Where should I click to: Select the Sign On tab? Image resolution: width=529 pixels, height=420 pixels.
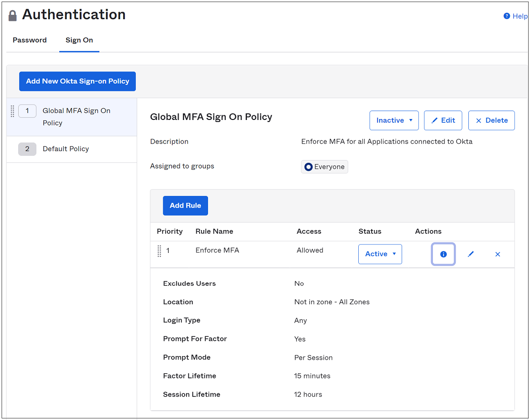tap(79, 40)
